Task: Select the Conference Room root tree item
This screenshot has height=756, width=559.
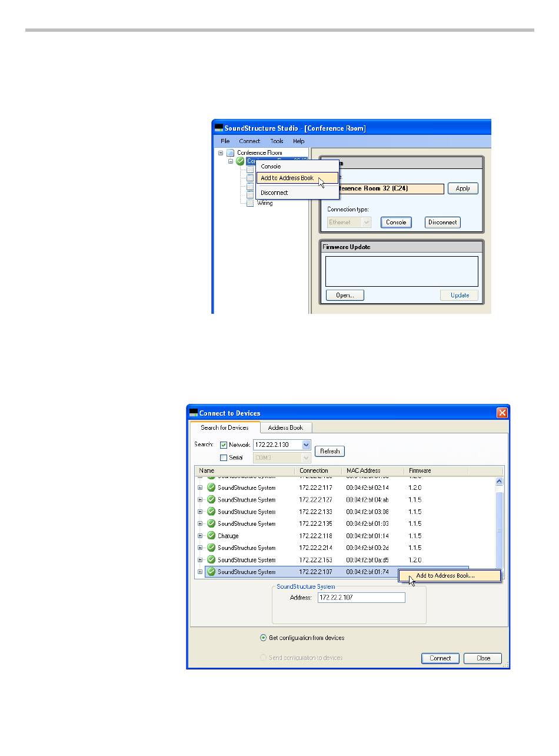Action: [259, 152]
